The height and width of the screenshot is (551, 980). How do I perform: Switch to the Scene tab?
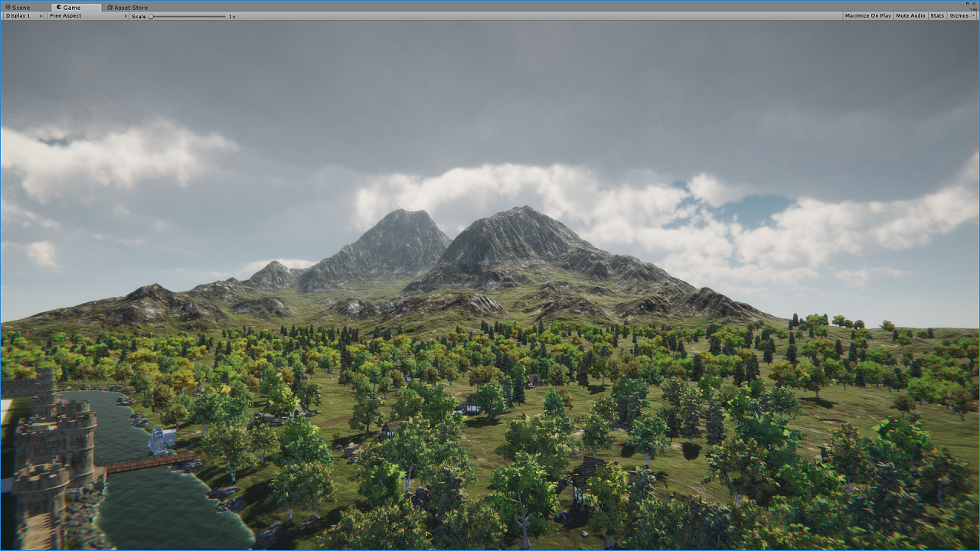tap(18, 8)
